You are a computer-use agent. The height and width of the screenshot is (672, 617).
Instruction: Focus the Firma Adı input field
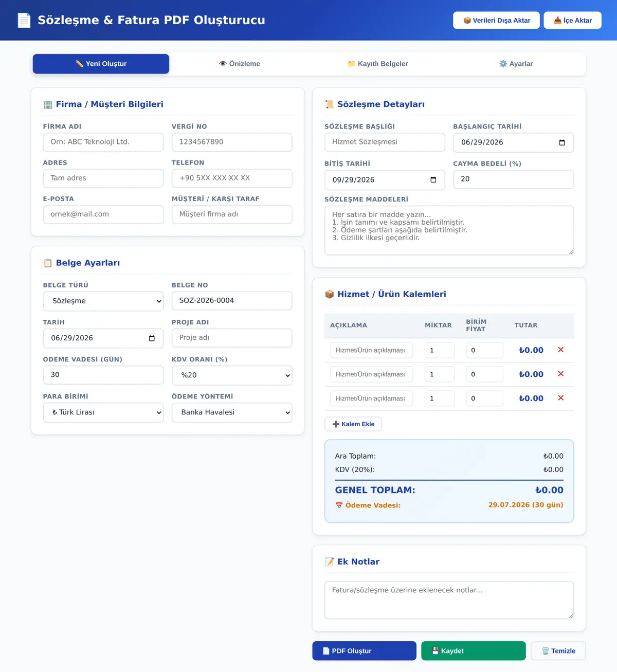click(103, 142)
